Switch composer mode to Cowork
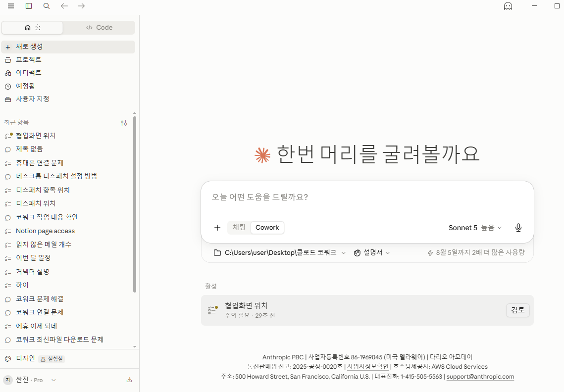The height and width of the screenshot is (392, 564). coord(267,228)
